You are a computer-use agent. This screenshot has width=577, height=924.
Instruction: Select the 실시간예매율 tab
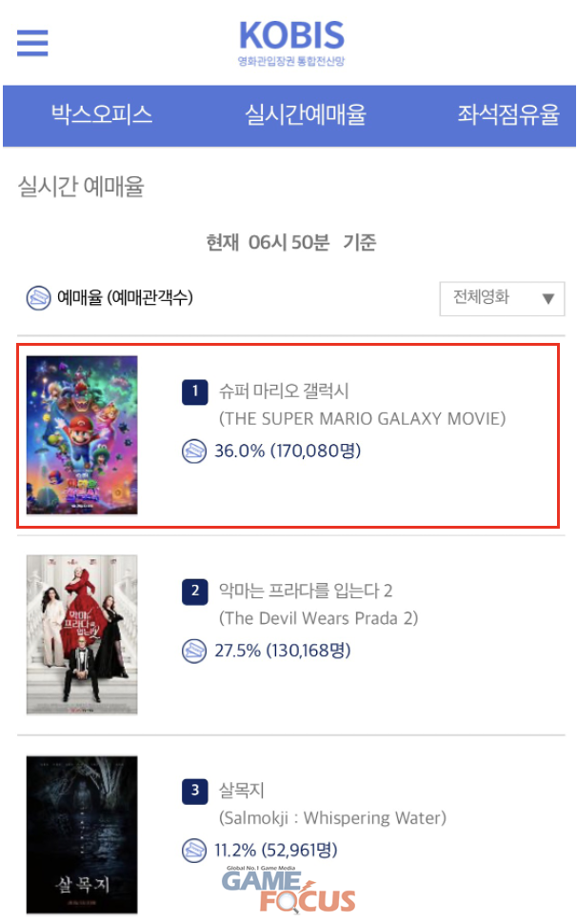(x=306, y=114)
